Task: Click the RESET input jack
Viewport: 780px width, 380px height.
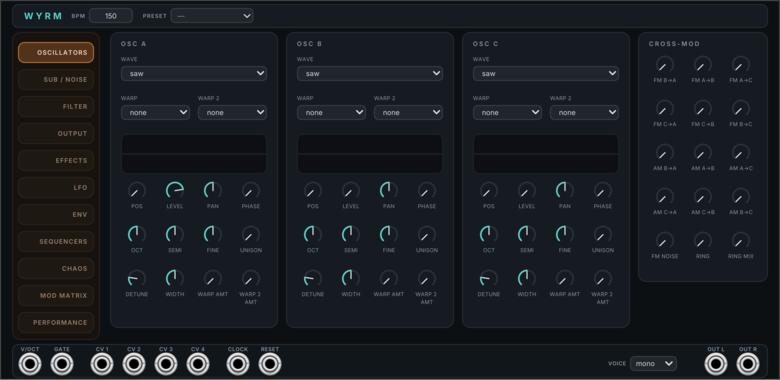Action: (270, 364)
